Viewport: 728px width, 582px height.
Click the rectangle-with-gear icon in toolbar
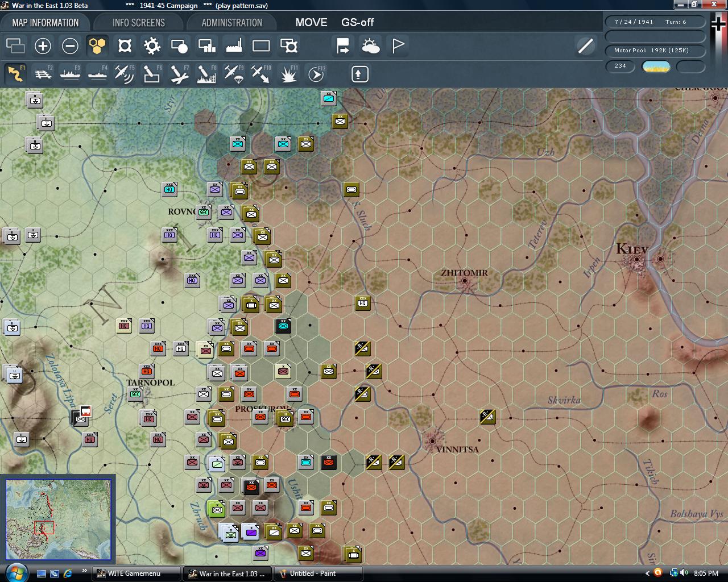pos(289,45)
